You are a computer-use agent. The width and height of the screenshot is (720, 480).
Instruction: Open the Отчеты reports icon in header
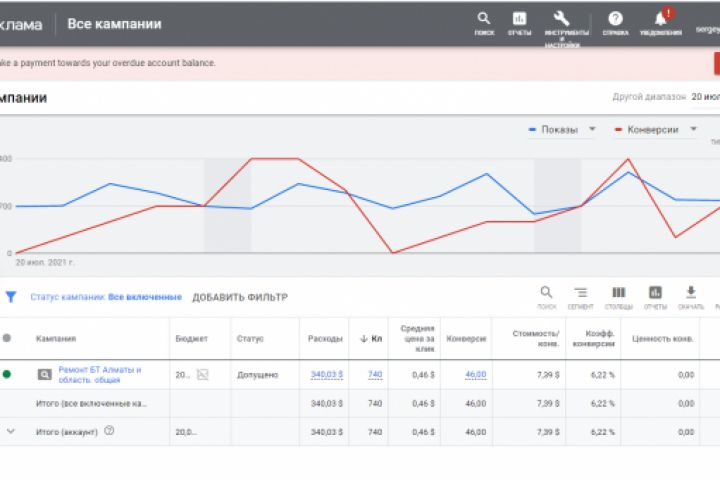point(519,20)
